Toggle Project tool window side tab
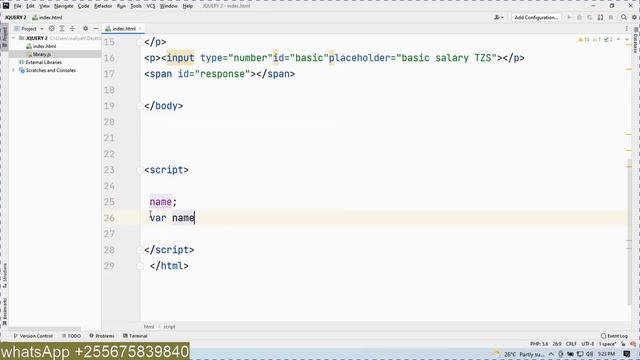 pos(4,37)
